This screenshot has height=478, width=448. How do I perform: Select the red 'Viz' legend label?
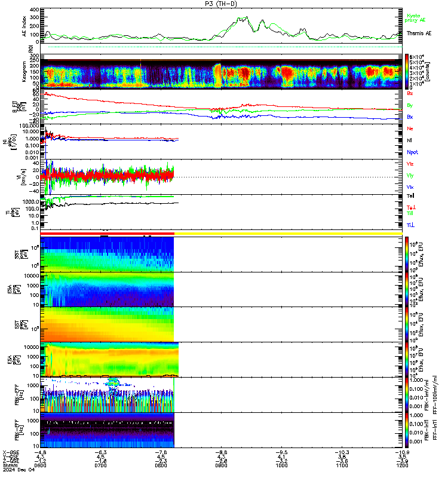coord(410,164)
